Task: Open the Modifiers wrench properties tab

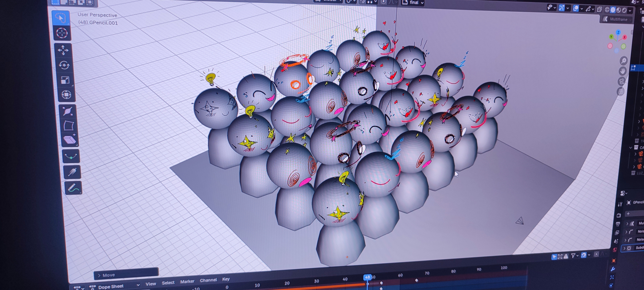Action: click(613, 269)
